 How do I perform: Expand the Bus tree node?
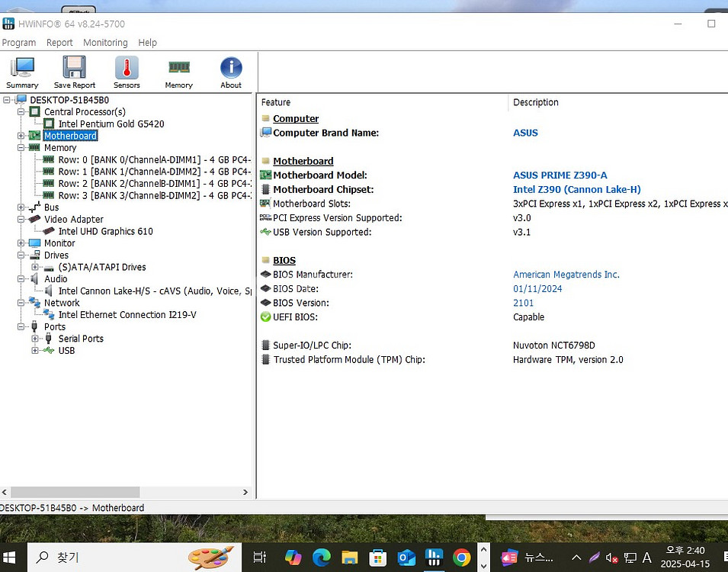pyautogui.click(x=21, y=207)
